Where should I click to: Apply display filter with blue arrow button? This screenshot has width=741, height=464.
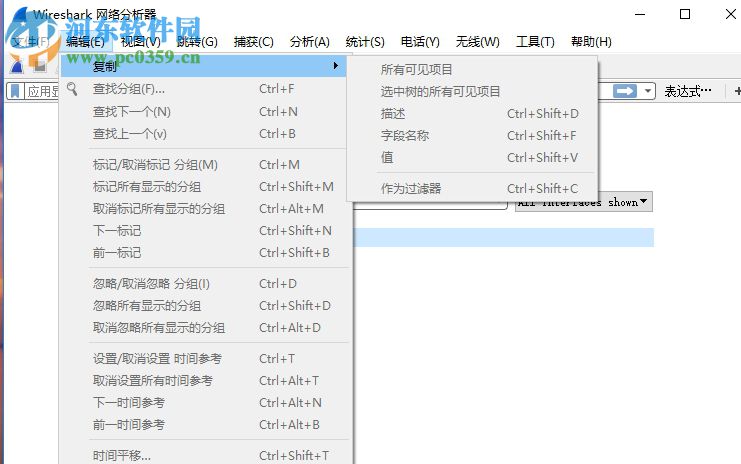click(625, 91)
